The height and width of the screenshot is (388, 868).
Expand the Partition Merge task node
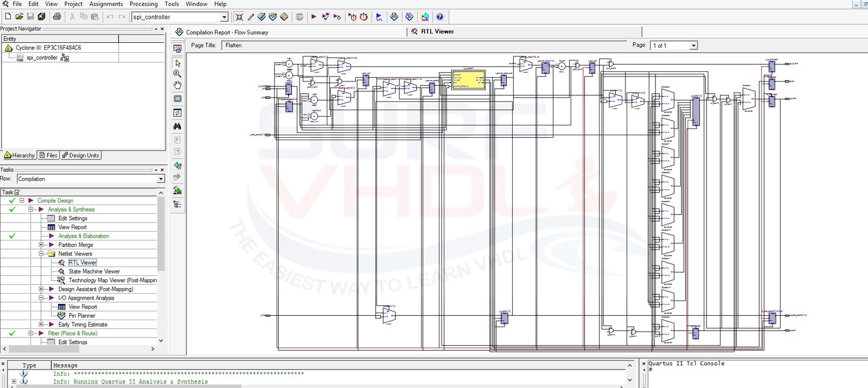point(41,245)
